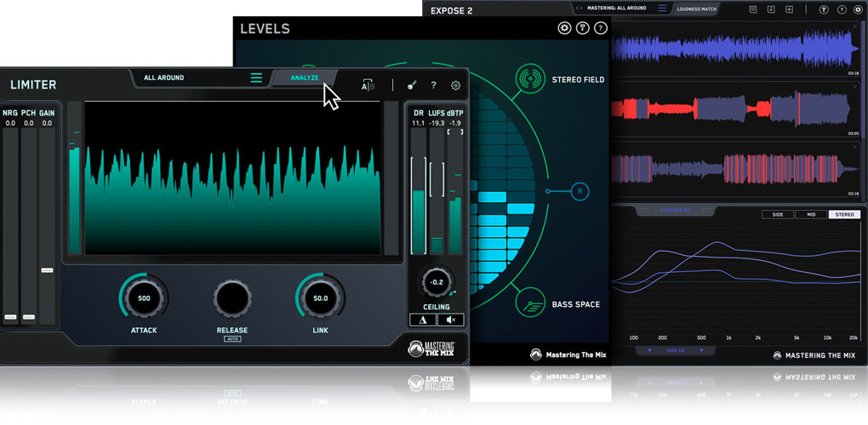The width and height of the screenshot is (868, 425).
Task: Click the Stereo Field icon in Levels
Action: pos(531,79)
